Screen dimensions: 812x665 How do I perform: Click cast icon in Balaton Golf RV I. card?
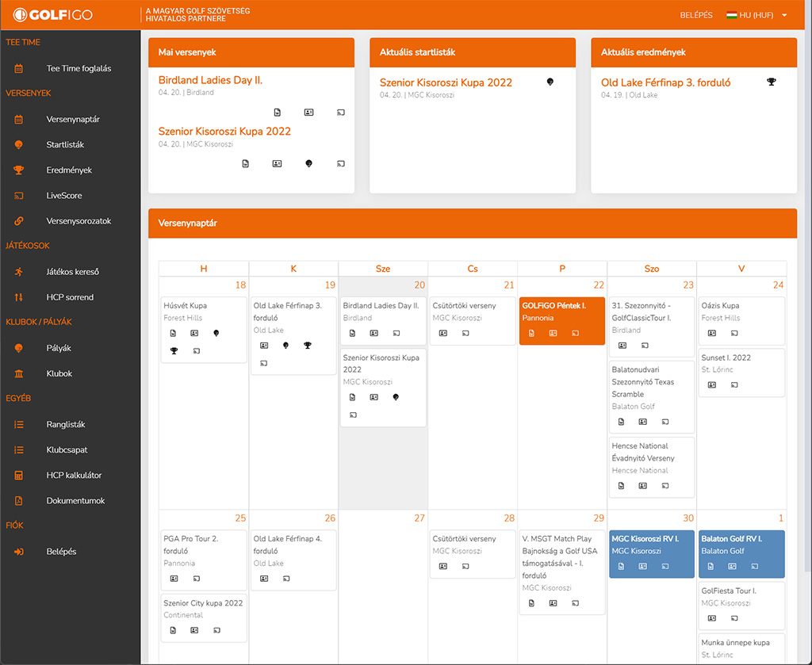tap(755, 566)
